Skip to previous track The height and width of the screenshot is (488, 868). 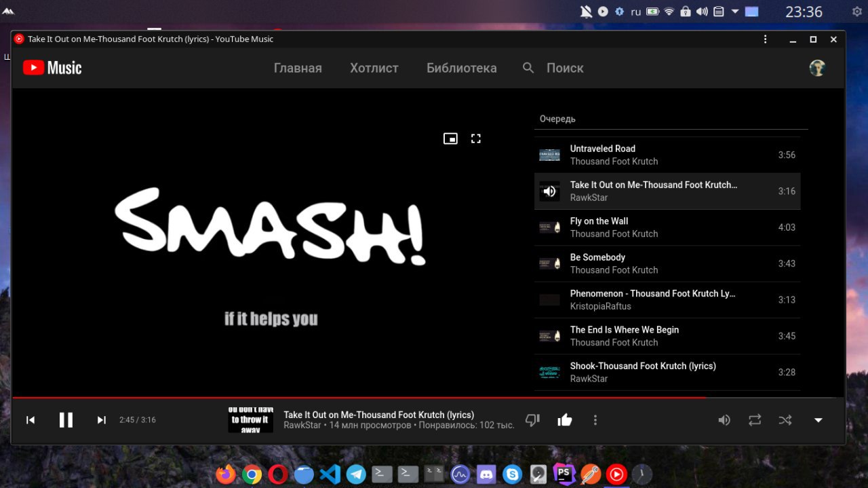click(31, 420)
